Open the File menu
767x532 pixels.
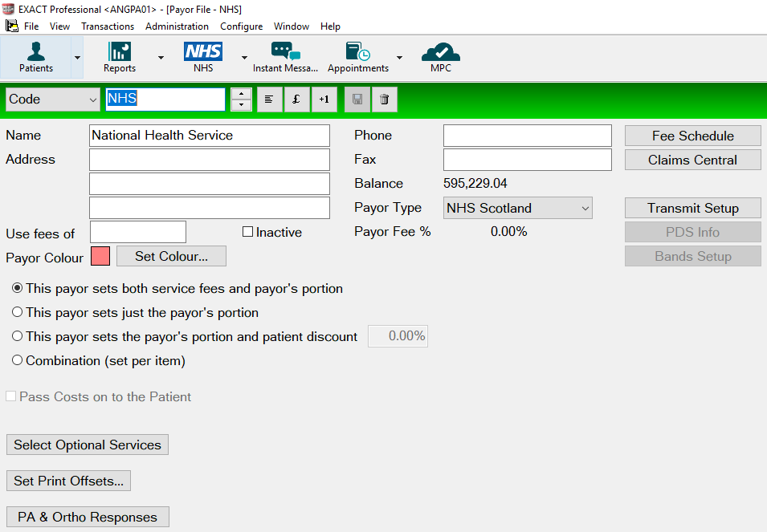[31, 26]
